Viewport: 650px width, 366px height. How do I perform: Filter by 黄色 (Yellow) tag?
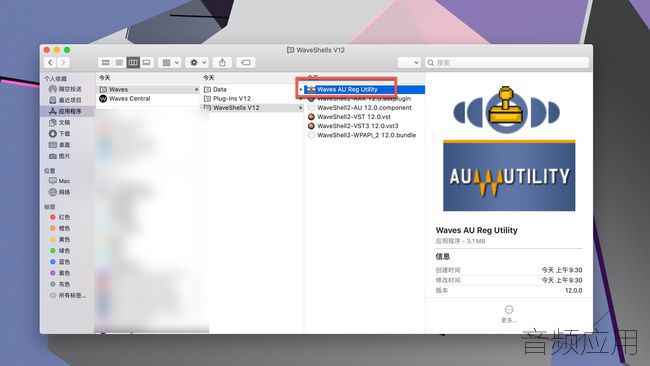coord(60,239)
